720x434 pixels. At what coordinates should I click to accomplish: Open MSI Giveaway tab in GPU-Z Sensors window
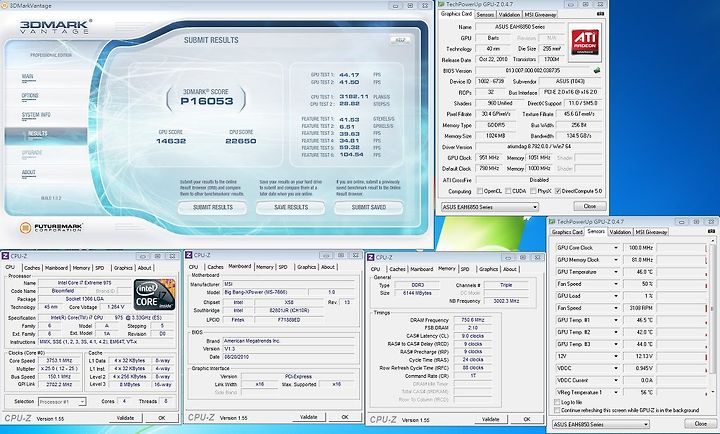tap(650, 232)
